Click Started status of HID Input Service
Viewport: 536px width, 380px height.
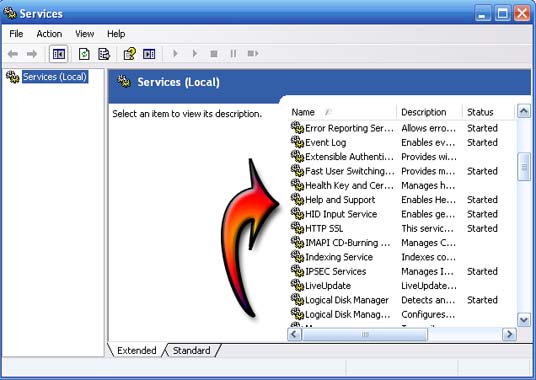point(482,214)
